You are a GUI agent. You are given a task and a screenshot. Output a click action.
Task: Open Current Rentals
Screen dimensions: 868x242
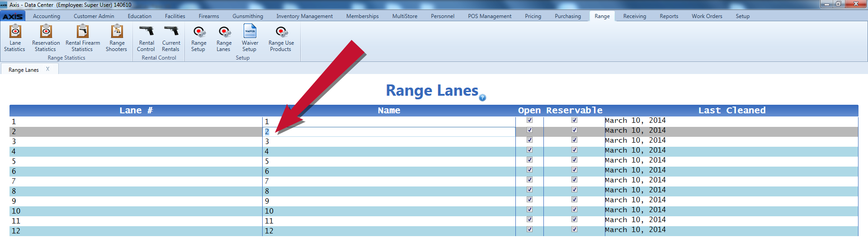[x=171, y=38]
